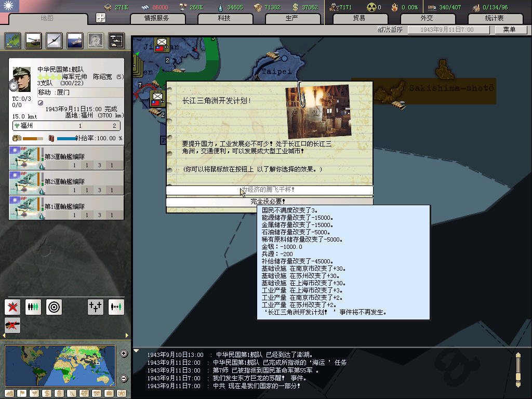The height and width of the screenshot is (399, 532).
Task: Click the fleet organization orange bar
Action: [33, 138]
